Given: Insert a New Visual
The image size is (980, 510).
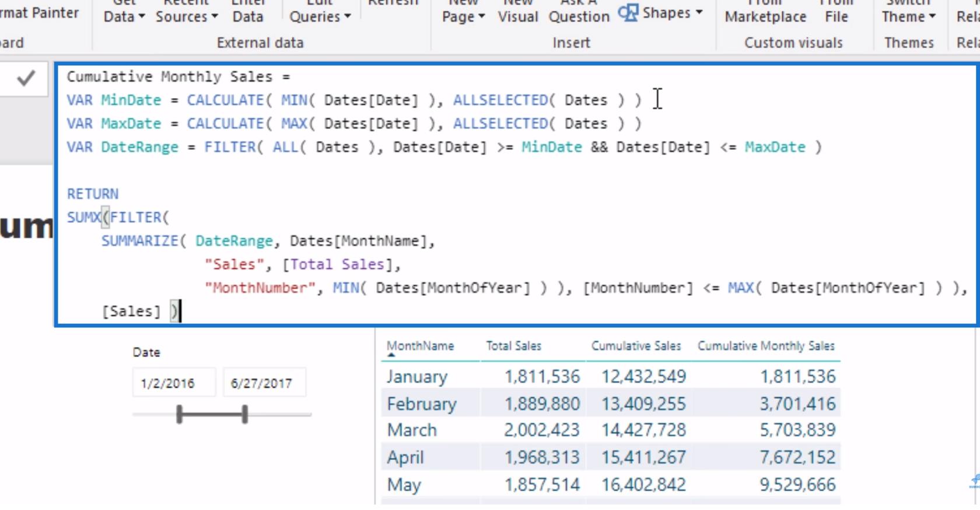Looking at the screenshot, I should coord(518,12).
